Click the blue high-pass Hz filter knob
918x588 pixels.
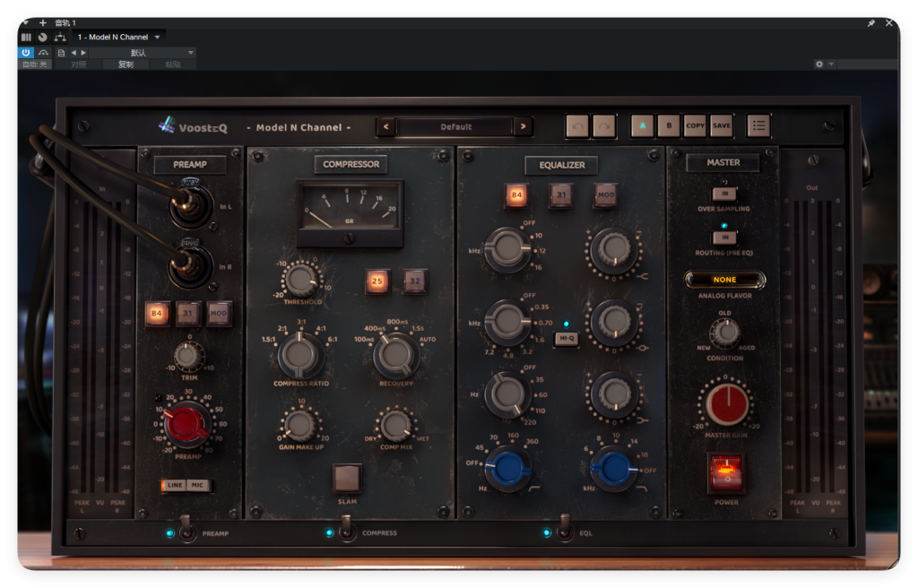(507, 469)
